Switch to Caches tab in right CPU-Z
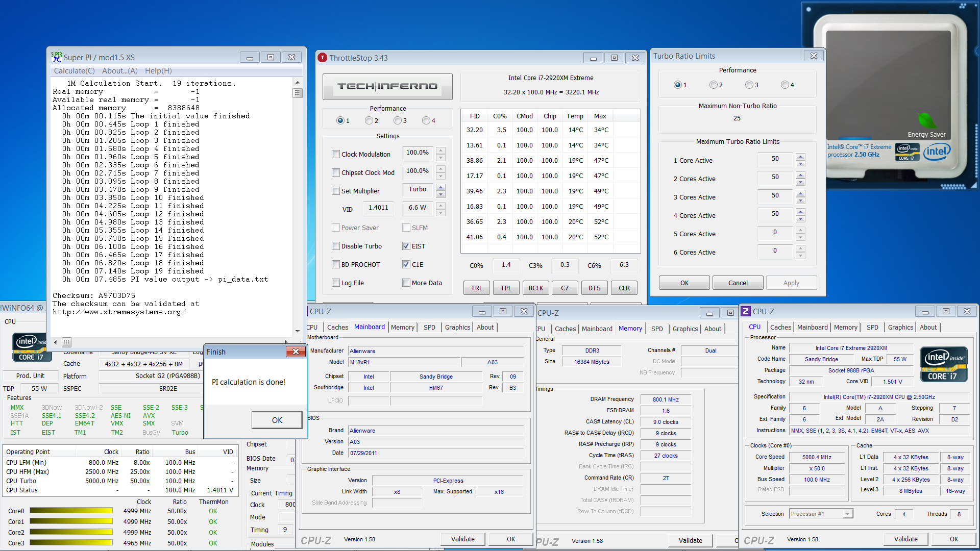 pyautogui.click(x=780, y=327)
